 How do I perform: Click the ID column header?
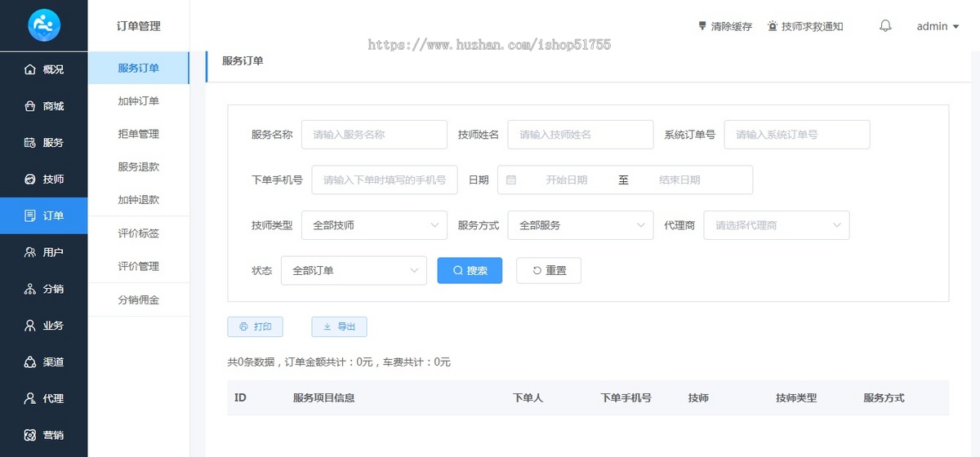pyautogui.click(x=240, y=397)
